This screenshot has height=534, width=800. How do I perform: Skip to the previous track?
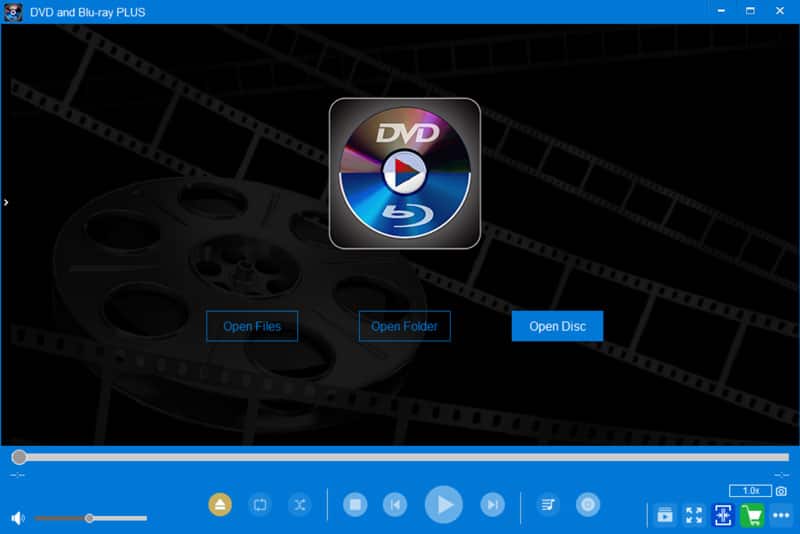click(x=395, y=505)
